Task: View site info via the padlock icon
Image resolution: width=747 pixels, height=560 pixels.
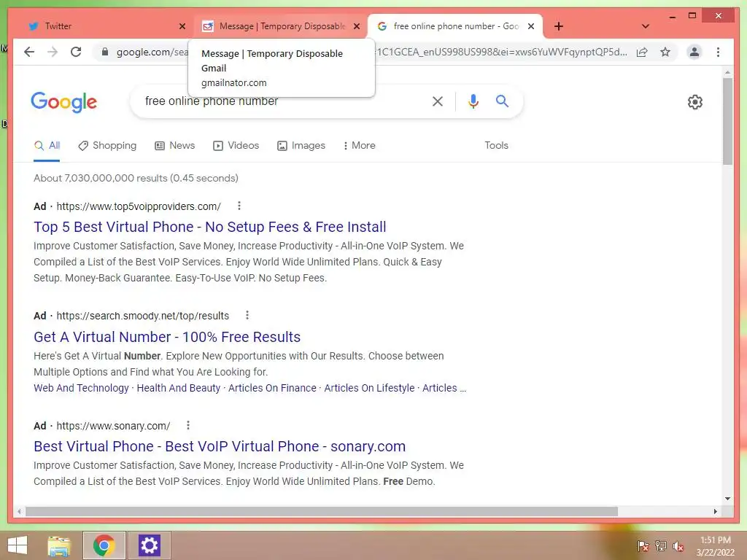Action: [x=105, y=52]
